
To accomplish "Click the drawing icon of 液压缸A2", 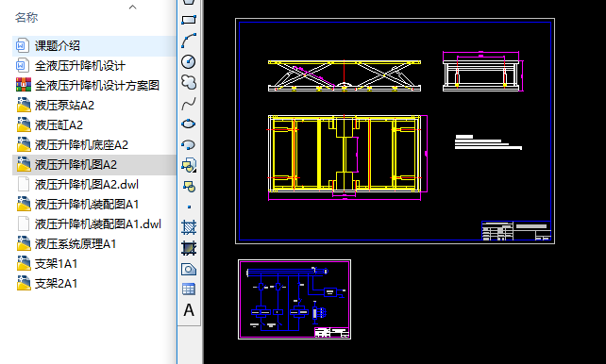I will coord(24,124).
